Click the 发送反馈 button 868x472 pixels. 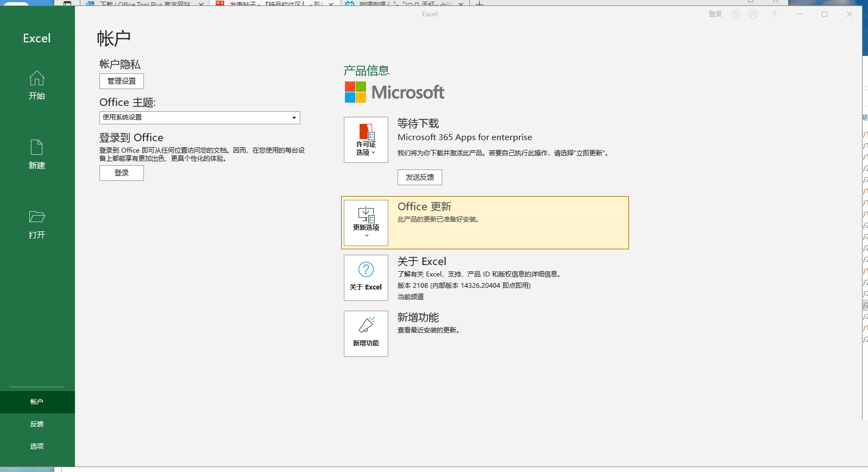419,177
